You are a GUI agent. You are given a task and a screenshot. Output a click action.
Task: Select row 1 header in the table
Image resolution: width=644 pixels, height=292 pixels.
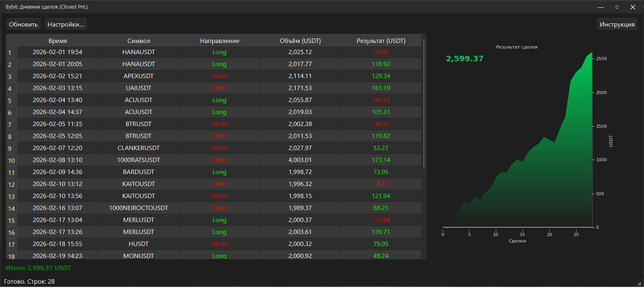(11, 52)
